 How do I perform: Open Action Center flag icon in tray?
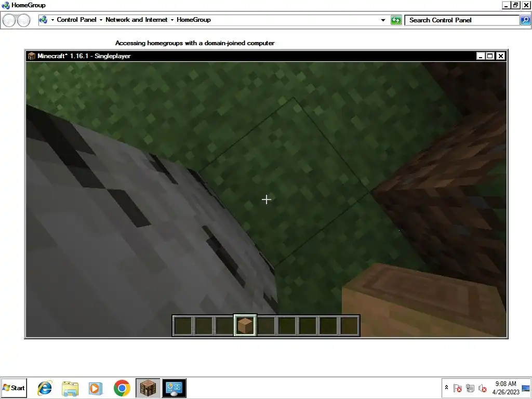(x=457, y=388)
